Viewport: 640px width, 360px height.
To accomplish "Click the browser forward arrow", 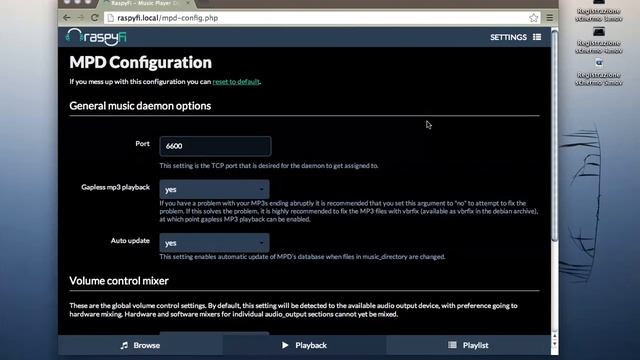I will (x=81, y=18).
